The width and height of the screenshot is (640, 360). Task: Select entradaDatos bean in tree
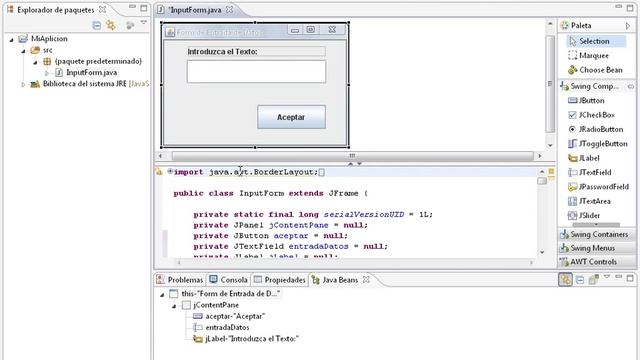click(x=221, y=327)
